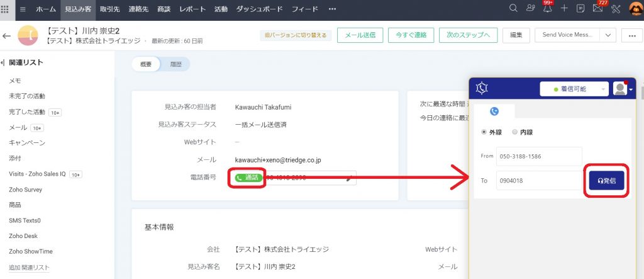The width and height of the screenshot is (644, 279).
Task: Open the more options ellipsis button
Action: click(x=631, y=35)
